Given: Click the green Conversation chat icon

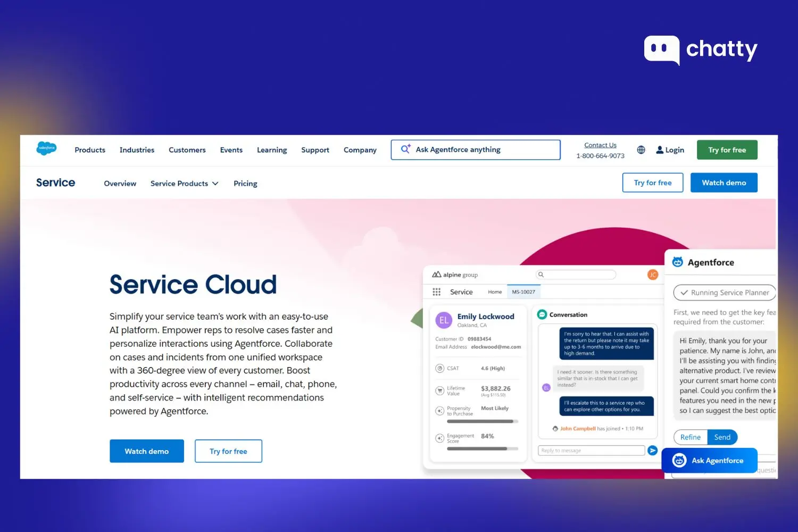Looking at the screenshot, I should click(x=542, y=314).
